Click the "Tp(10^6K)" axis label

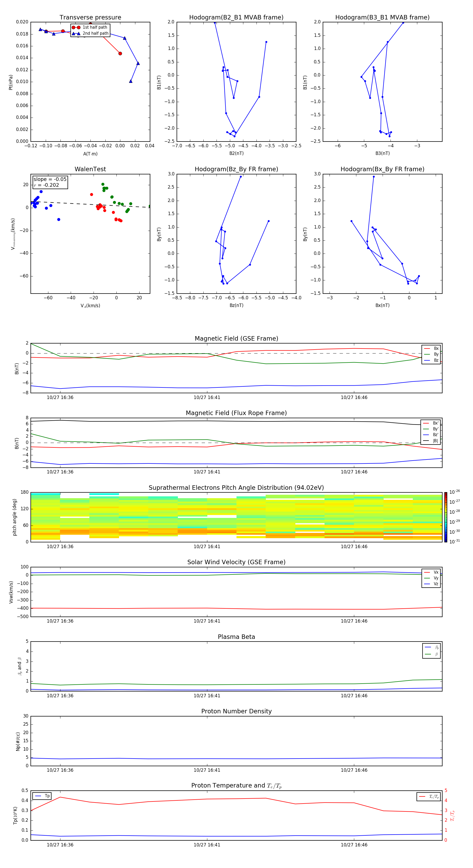pyautogui.click(x=15, y=815)
